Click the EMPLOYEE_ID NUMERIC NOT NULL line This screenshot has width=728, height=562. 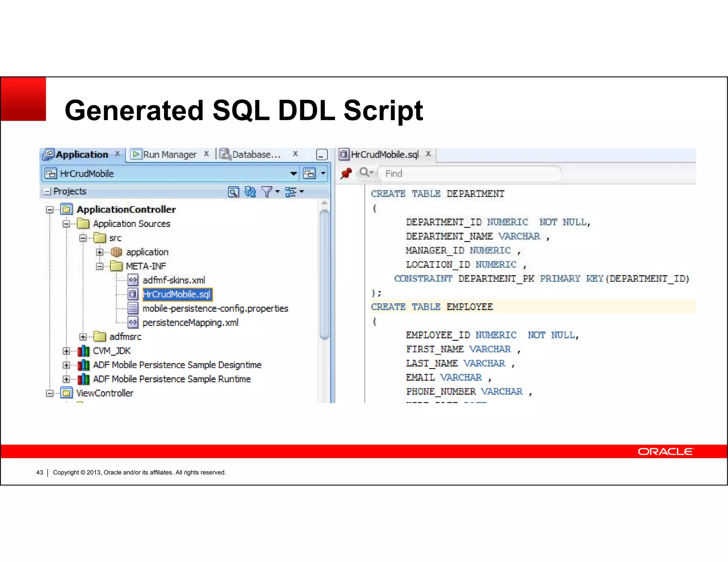[493, 335]
